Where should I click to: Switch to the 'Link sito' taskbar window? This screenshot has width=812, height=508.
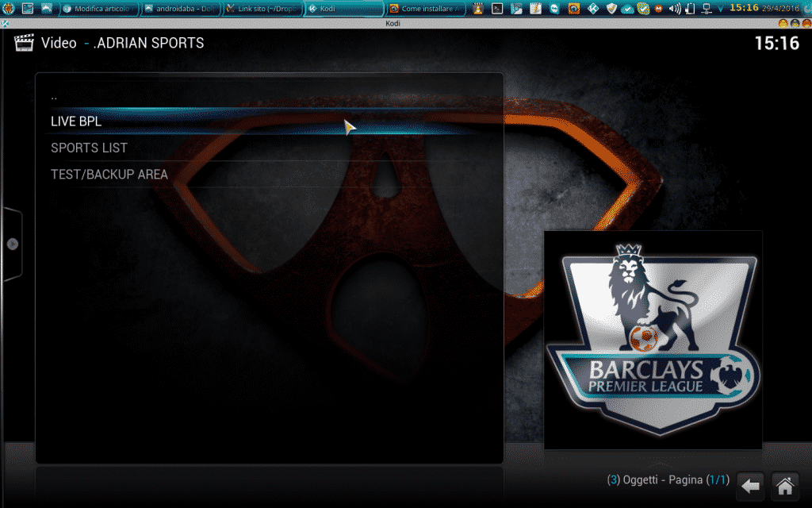click(262, 9)
